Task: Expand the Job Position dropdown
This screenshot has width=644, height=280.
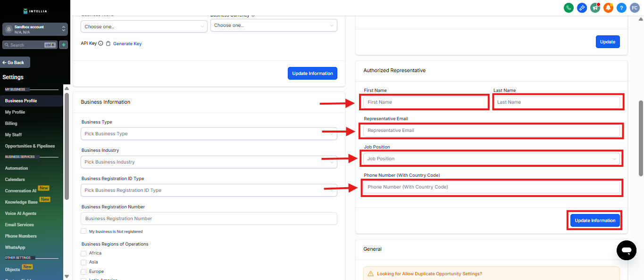Action: click(x=491, y=159)
